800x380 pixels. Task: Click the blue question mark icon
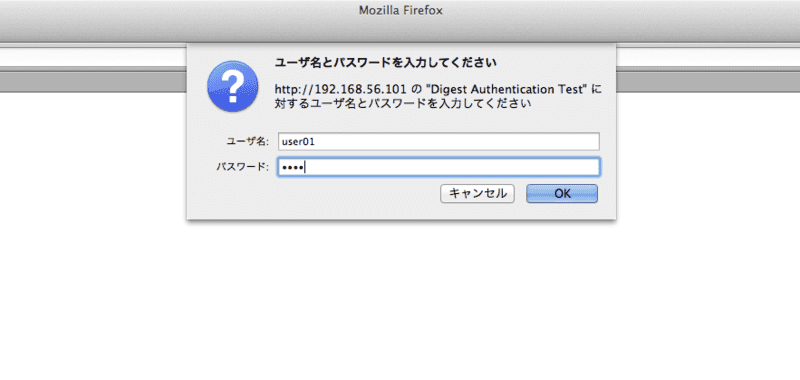(232, 86)
